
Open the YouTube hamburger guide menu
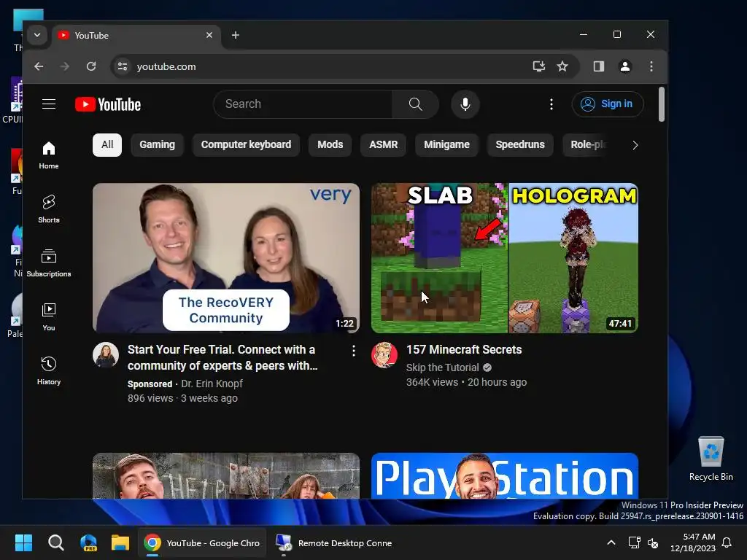click(49, 104)
